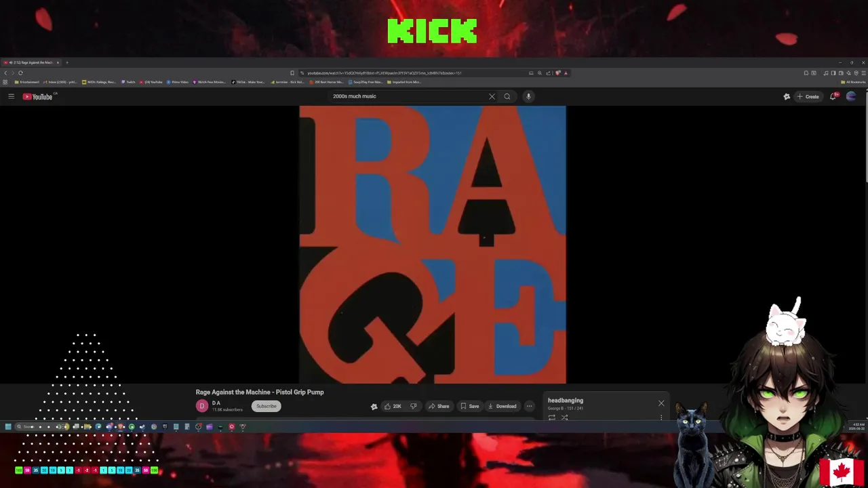The height and width of the screenshot is (488, 868).
Task: Open the music note toolbar extension
Action: pyautogui.click(x=826, y=73)
